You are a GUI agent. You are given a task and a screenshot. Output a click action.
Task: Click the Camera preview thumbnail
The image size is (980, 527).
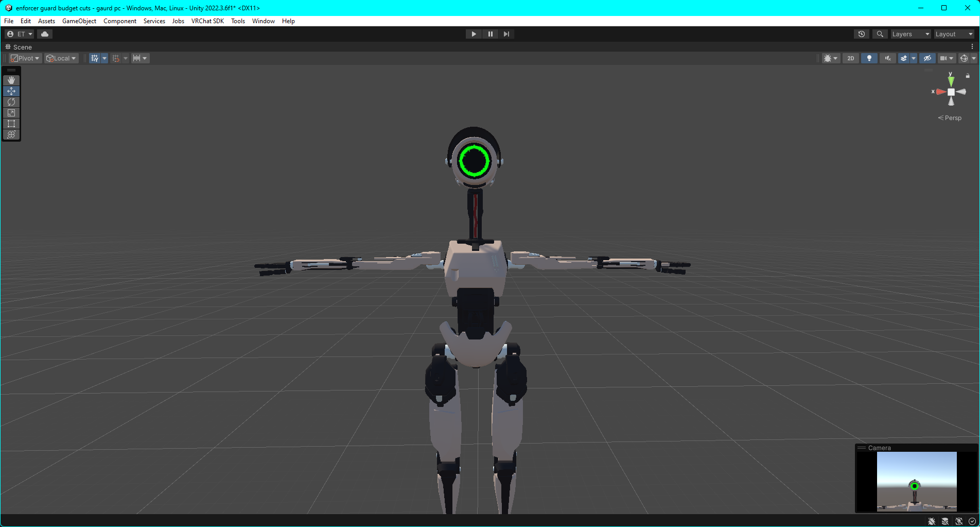coord(916,482)
